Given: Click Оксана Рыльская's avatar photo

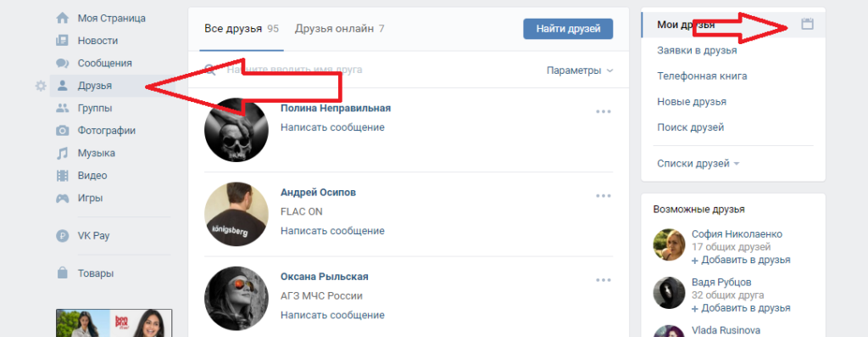Looking at the screenshot, I should [236, 298].
